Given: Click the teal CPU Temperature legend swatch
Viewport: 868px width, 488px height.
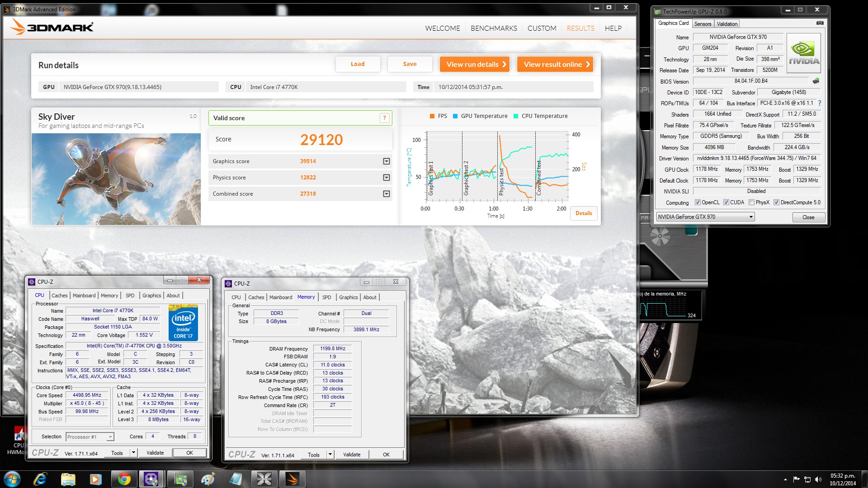Looking at the screenshot, I should pos(516,116).
